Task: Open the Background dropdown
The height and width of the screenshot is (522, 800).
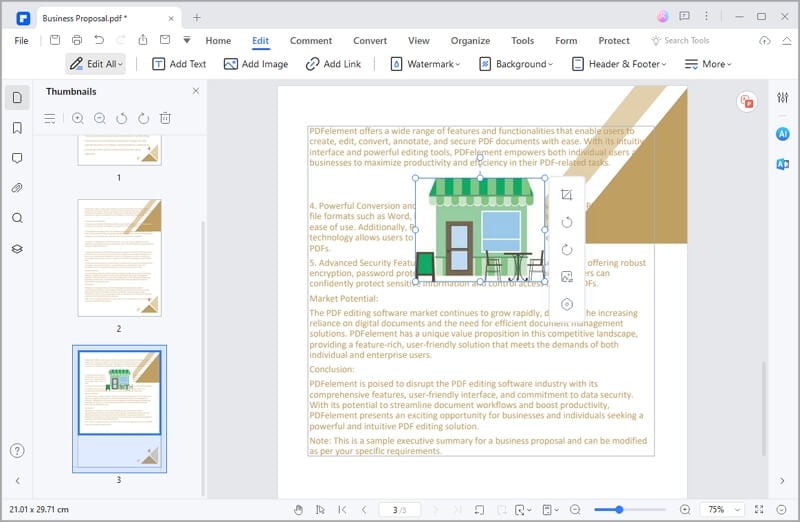Action: (x=516, y=64)
